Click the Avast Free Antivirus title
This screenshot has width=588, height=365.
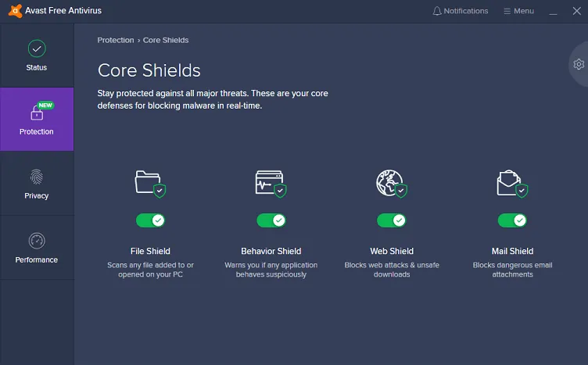pos(63,10)
